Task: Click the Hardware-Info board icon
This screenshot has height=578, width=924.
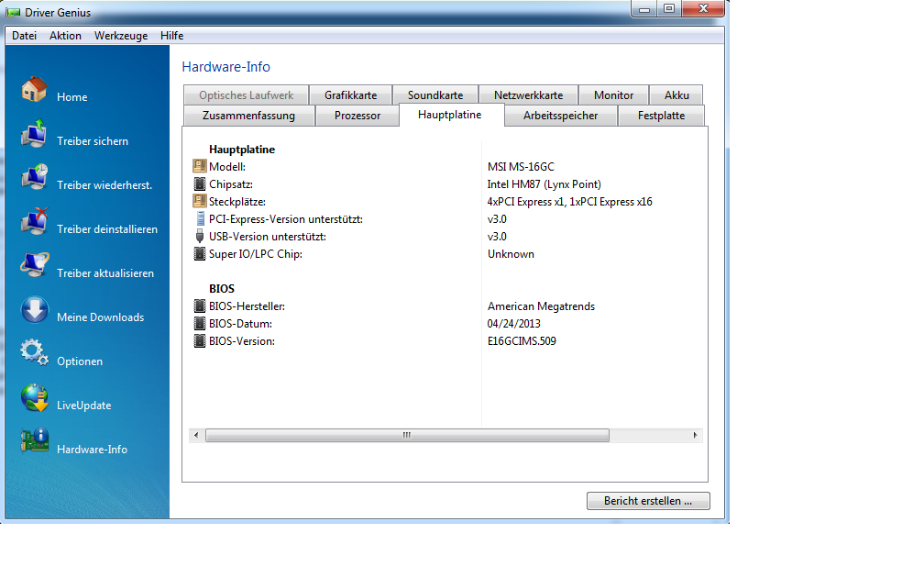Action: click(35, 441)
